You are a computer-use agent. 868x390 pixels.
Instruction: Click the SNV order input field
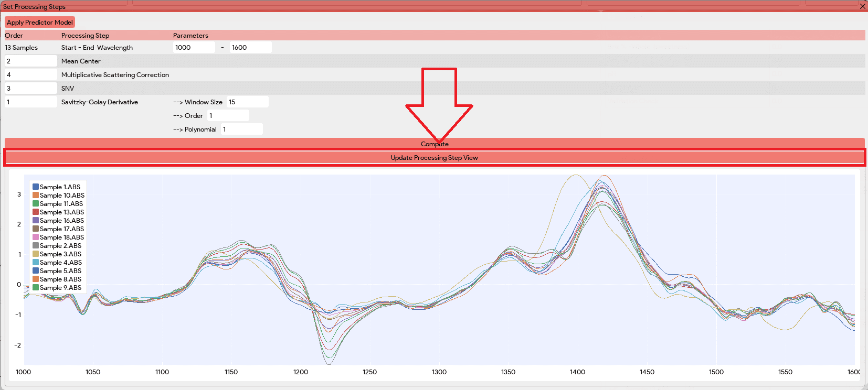click(30, 89)
